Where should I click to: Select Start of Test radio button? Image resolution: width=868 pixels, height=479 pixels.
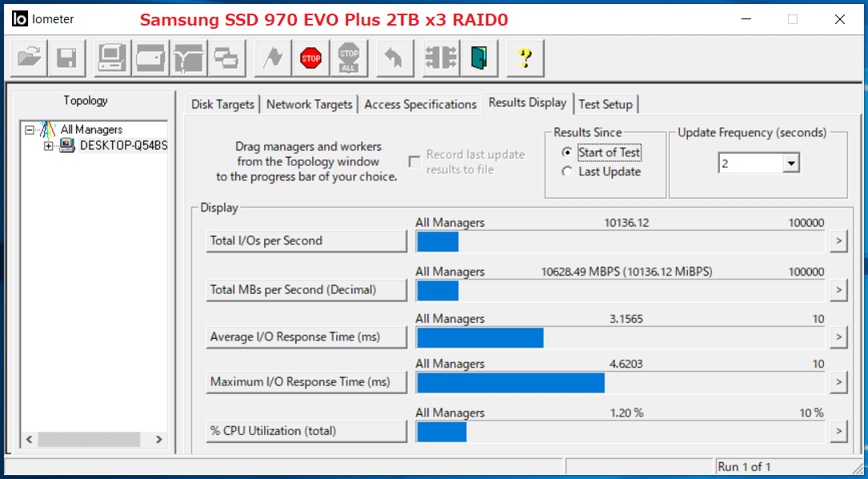(x=567, y=152)
